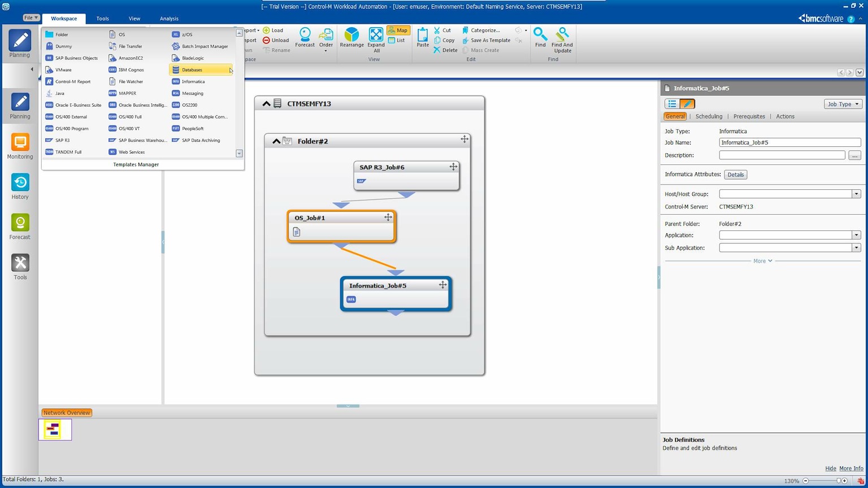Click the Informatica Attributes Details button

(x=735, y=175)
